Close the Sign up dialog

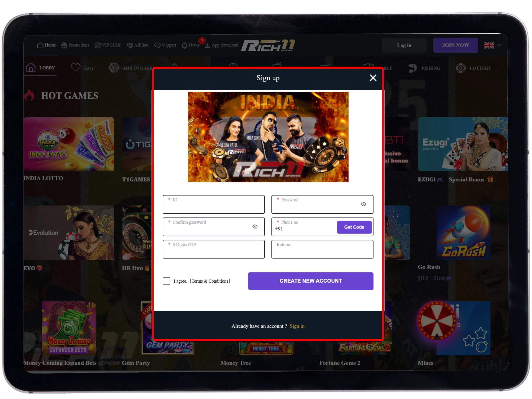pos(373,78)
